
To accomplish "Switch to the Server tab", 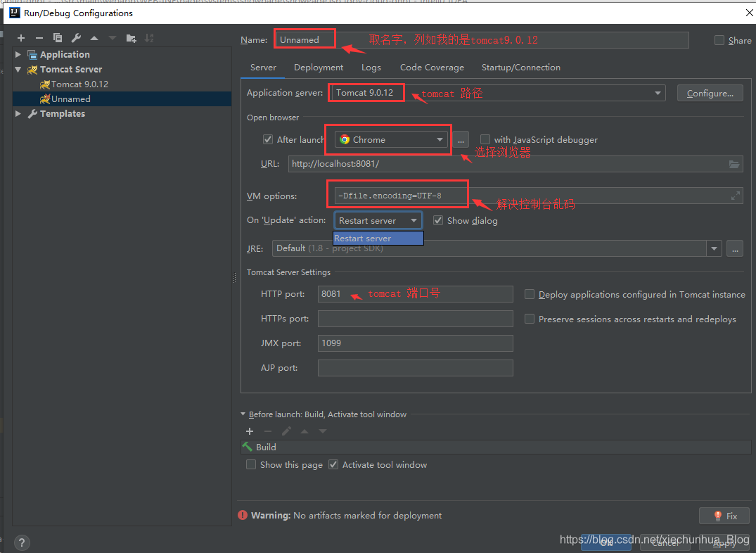I will 263,68.
